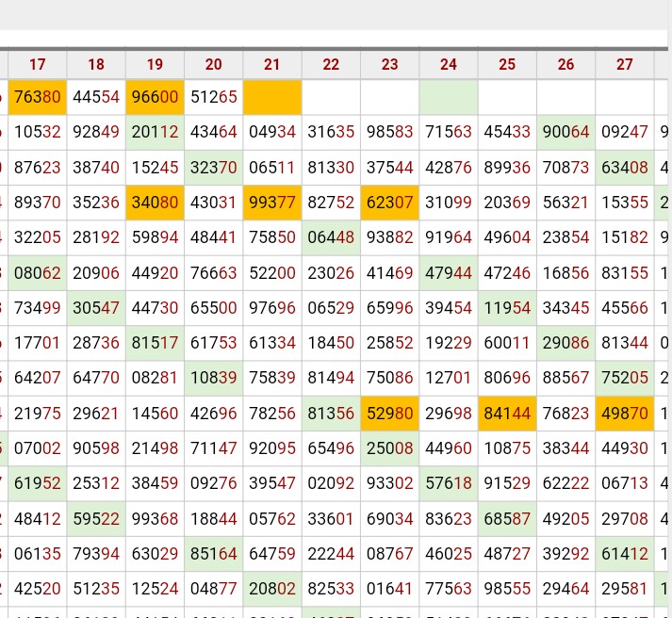The width and height of the screenshot is (672, 618).
Task: Click the cell showing 75850
Action: pyautogui.click(x=272, y=237)
